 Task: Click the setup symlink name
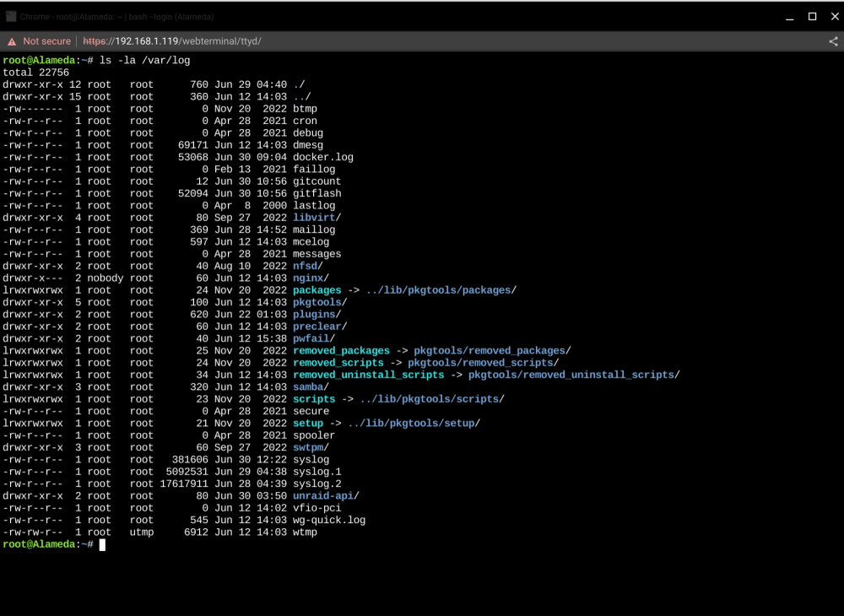pyautogui.click(x=308, y=424)
